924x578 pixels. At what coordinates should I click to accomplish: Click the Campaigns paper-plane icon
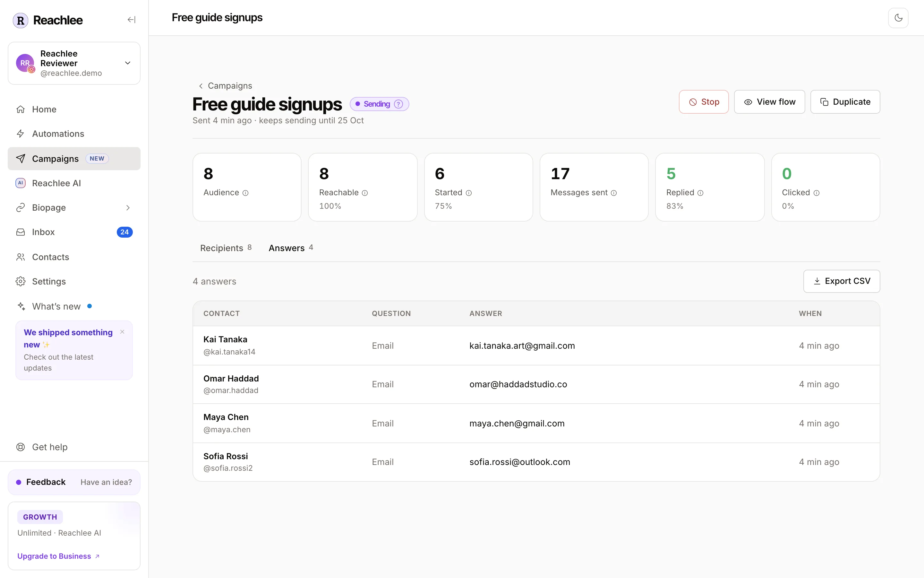[x=21, y=159]
